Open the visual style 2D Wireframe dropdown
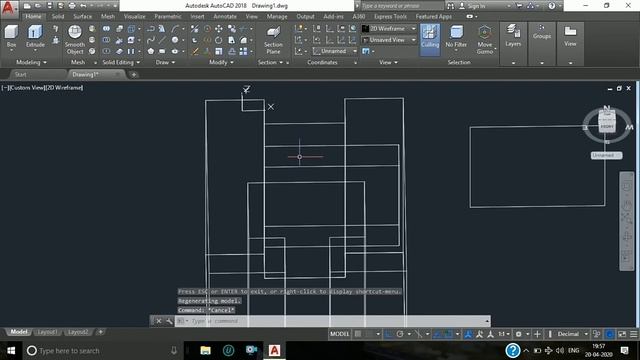This screenshot has width=640, height=360. coord(389,29)
